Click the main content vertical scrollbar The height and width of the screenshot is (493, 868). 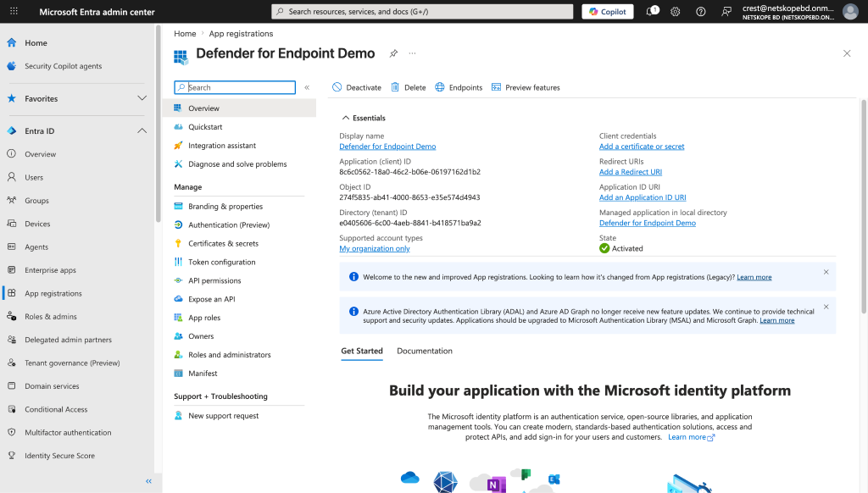click(864, 207)
